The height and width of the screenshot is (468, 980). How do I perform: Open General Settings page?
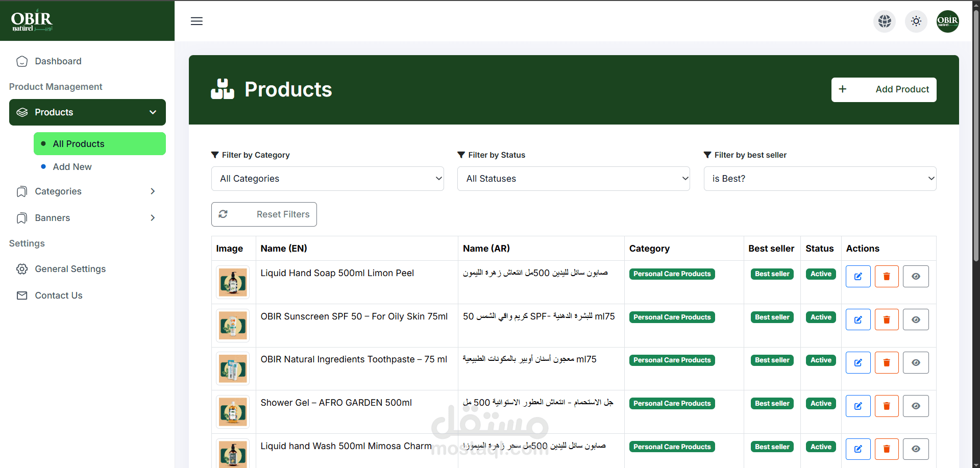click(87, 269)
